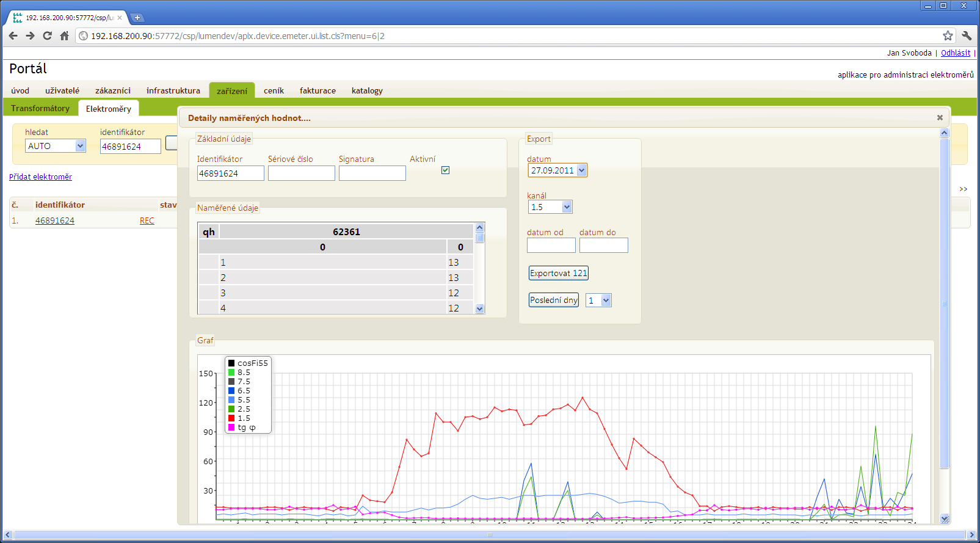Image resolution: width=980 pixels, height=543 pixels.
Task: Click the Poslední dny button
Action: coord(554,300)
